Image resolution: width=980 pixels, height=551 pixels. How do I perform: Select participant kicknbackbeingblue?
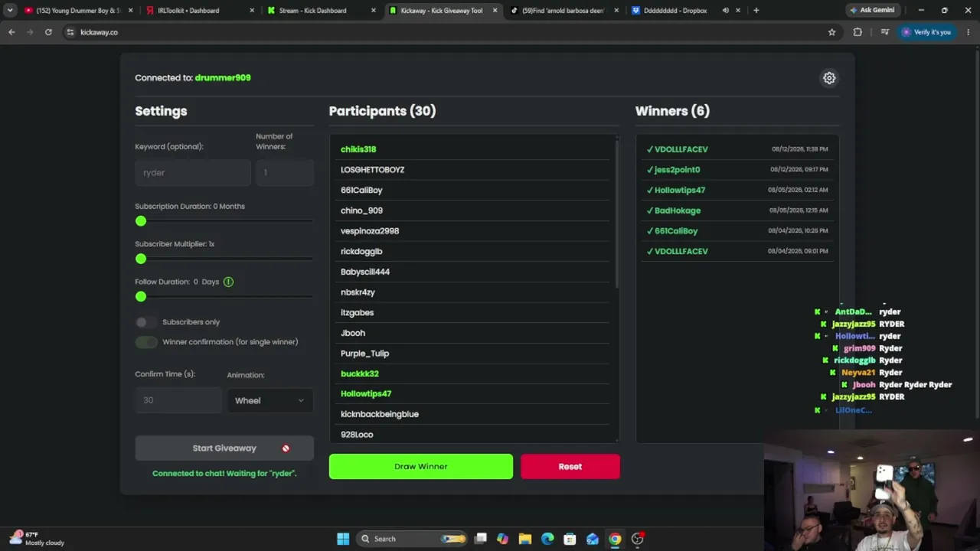[380, 414]
